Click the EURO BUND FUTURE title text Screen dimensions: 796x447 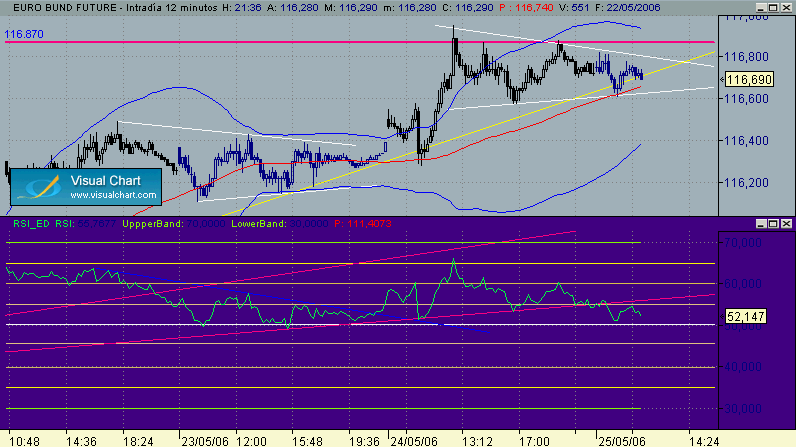coord(64,8)
